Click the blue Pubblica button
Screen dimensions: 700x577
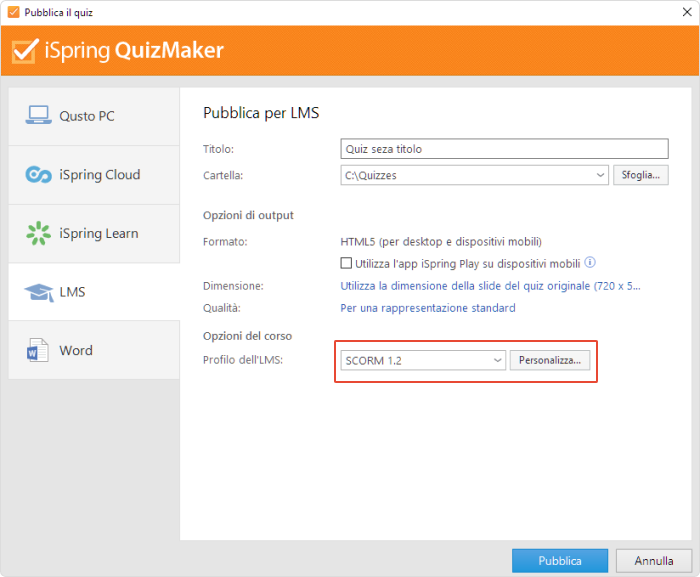pos(560,560)
